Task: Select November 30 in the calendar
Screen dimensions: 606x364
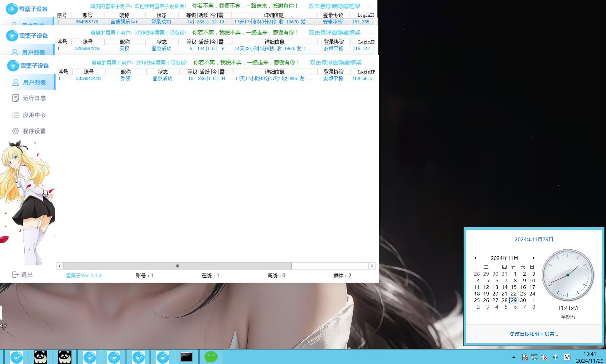Action: point(523,300)
